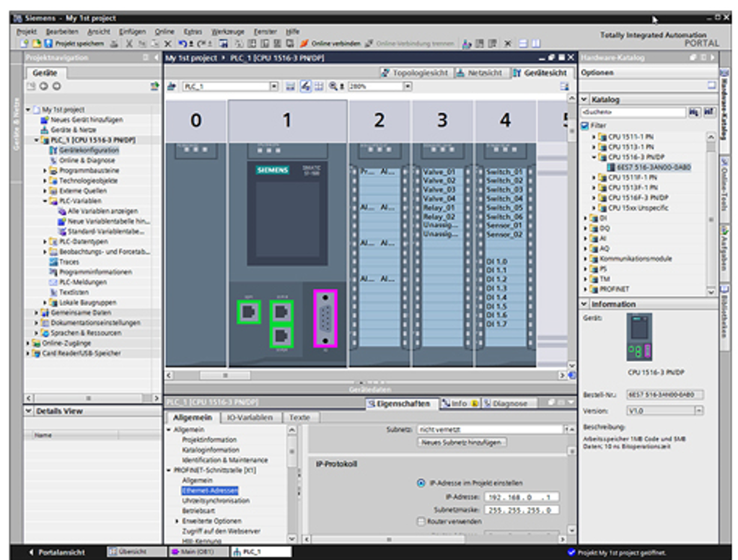Expand Technologieobjekte folder in tree
Image resolution: width=738 pixels, height=560 pixels.
click(x=45, y=181)
